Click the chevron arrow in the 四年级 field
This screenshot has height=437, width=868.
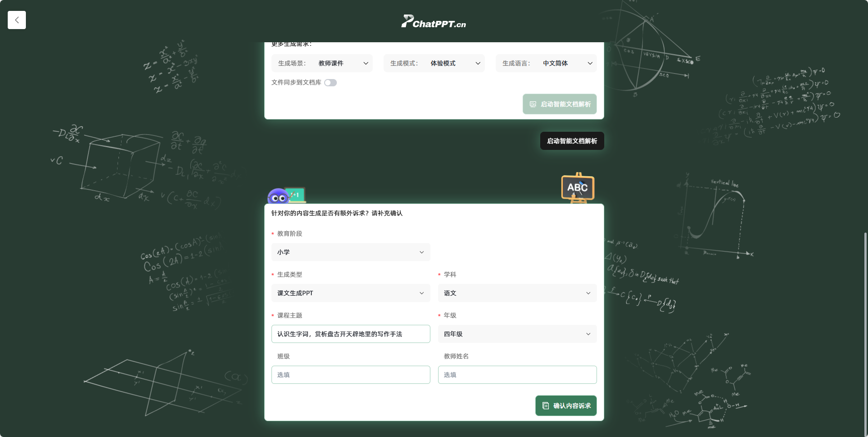point(588,334)
